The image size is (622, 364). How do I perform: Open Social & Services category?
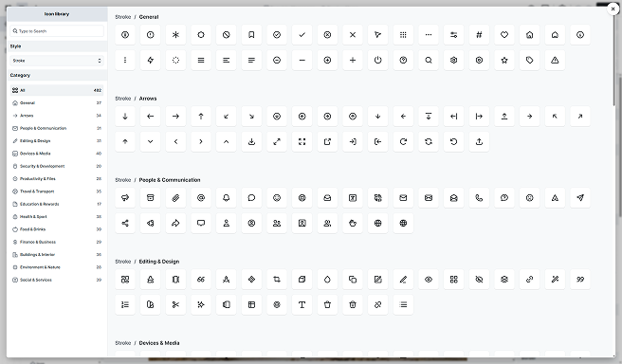coord(57,280)
